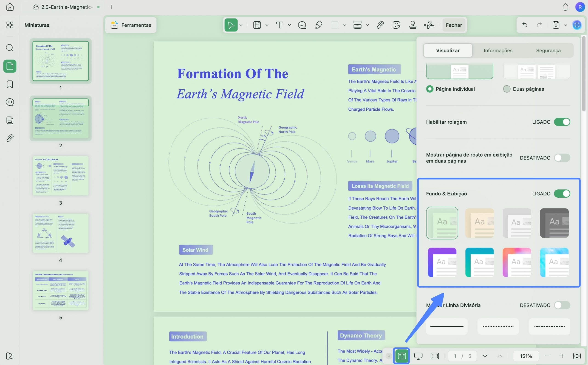Select the rectangle shape tool
Image resolution: width=588 pixels, height=365 pixels.
pyautogui.click(x=335, y=25)
